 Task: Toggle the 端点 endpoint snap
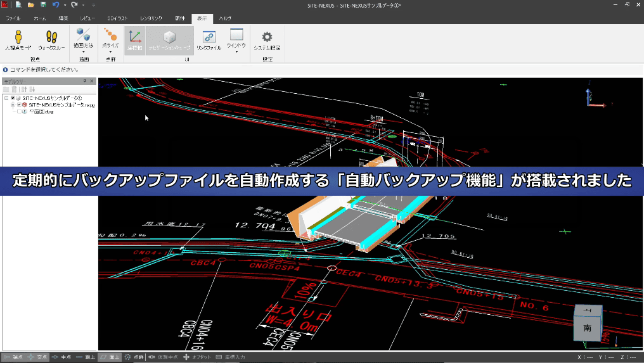click(13, 357)
